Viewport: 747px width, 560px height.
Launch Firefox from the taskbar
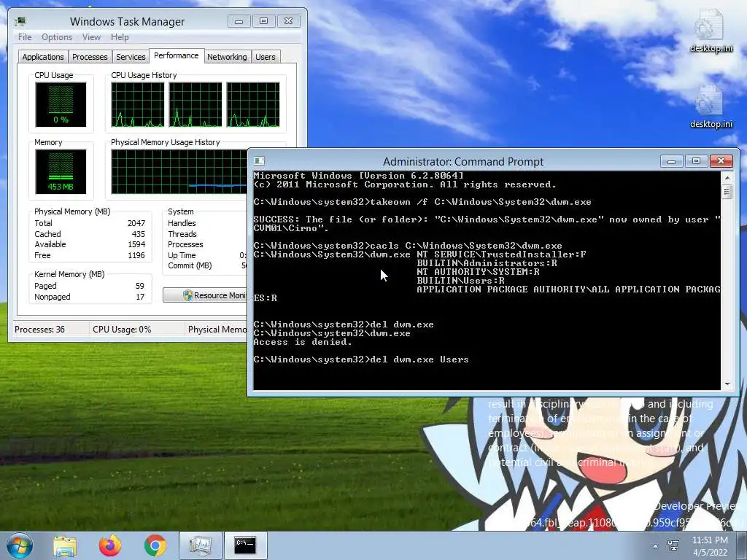pyautogui.click(x=110, y=545)
